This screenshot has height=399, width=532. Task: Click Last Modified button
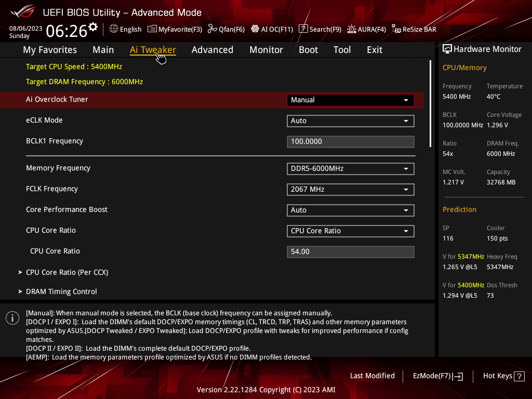click(x=372, y=376)
